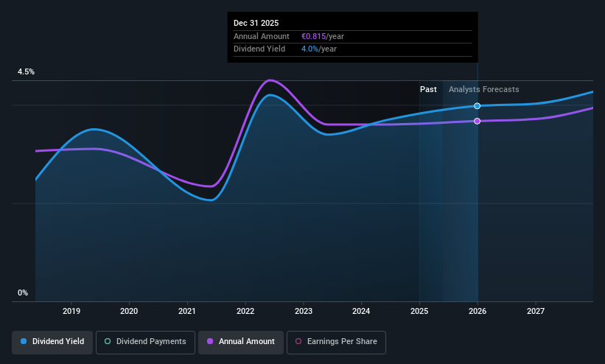Click the €0.815/year tooltip value
The width and height of the screenshot is (605, 364).
tap(323, 36)
